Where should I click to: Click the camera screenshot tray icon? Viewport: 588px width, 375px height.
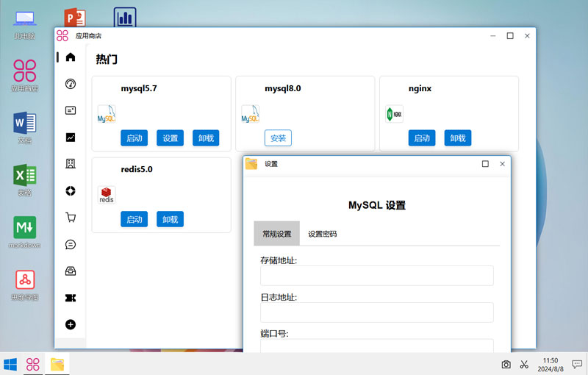tap(506, 364)
